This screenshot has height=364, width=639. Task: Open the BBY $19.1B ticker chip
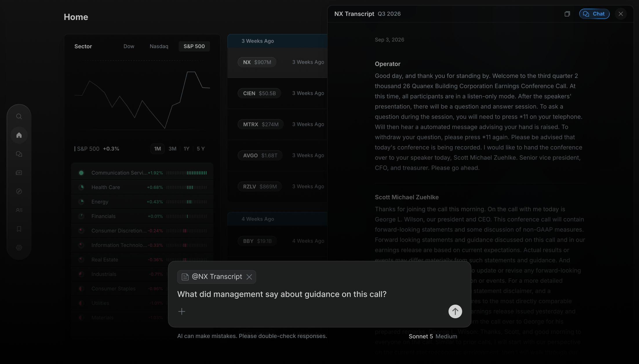coord(257,241)
